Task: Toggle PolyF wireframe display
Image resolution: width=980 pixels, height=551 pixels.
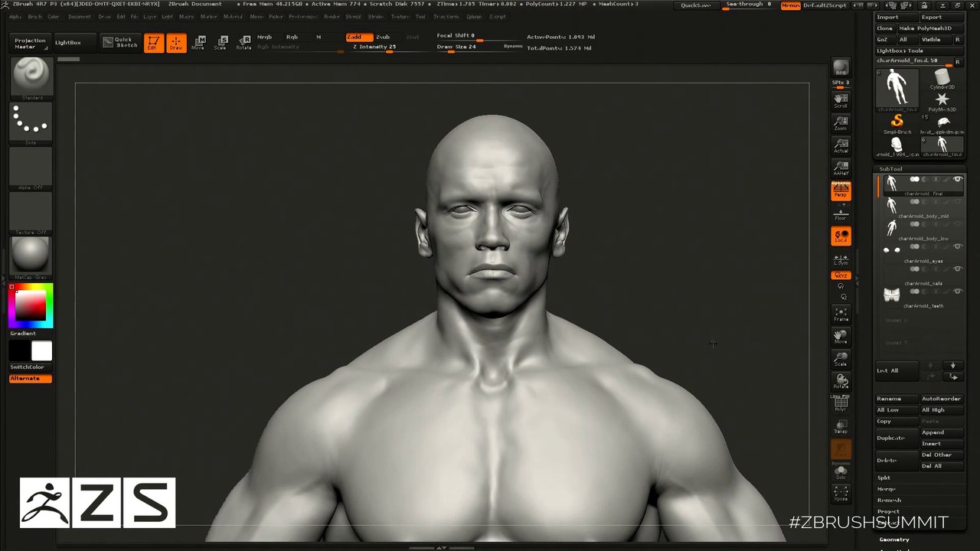Action: tap(841, 404)
